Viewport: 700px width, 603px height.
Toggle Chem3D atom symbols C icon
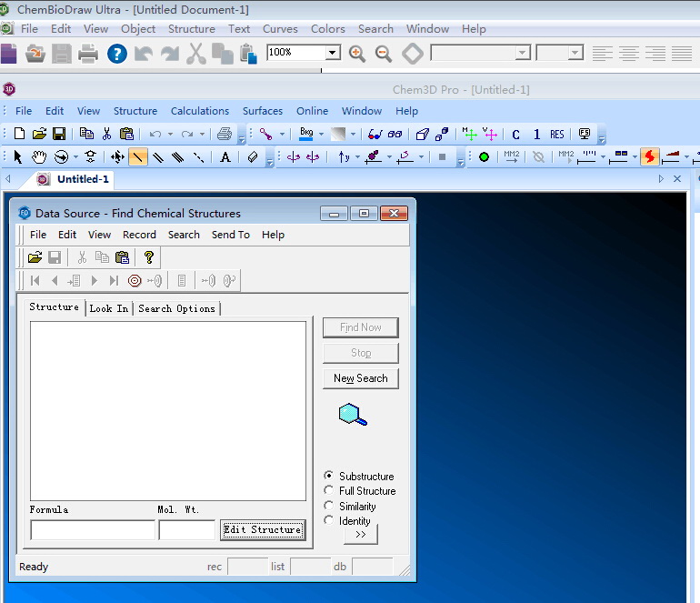tap(515, 135)
